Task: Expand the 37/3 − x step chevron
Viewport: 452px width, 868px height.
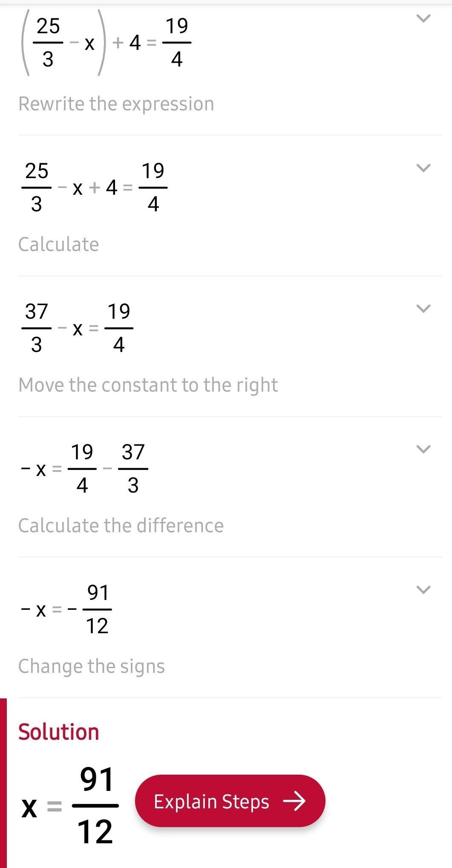Action: [423, 309]
